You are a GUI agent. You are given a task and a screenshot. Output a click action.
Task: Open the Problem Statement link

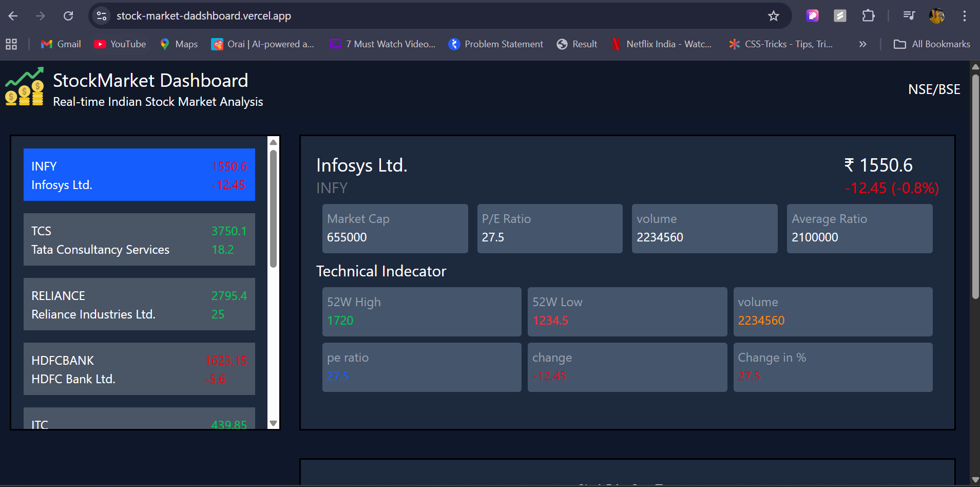[x=495, y=44]
